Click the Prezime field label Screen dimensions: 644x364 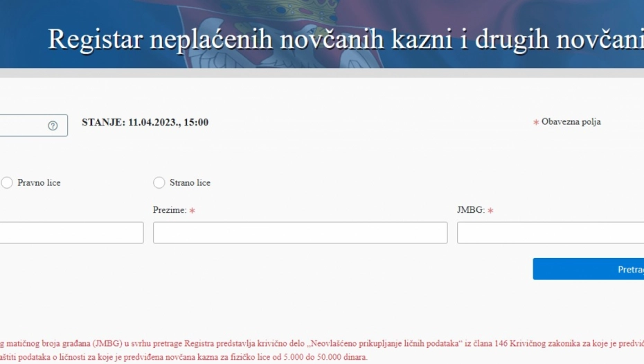point(170,210)
